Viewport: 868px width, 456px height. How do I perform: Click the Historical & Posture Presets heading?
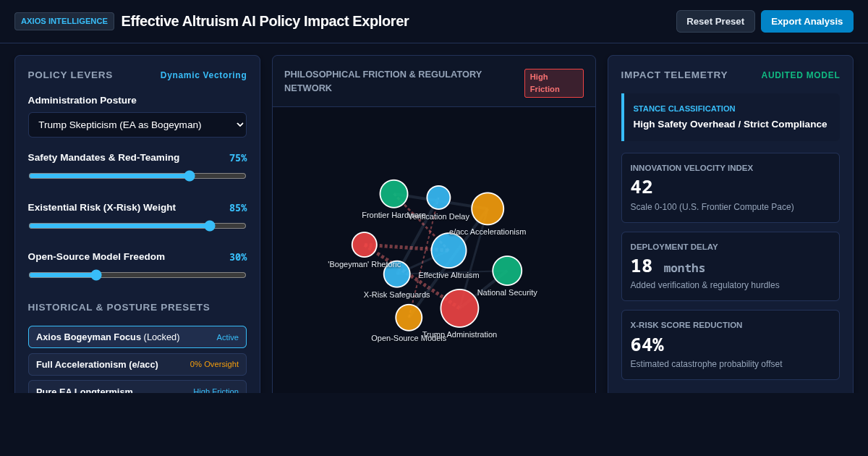click(x=119, y=307)
